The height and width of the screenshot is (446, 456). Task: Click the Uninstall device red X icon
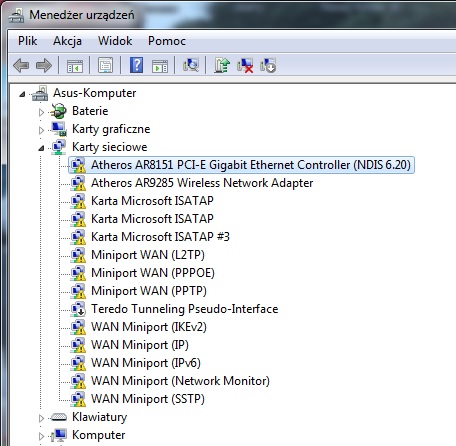pyautogui.click(x=245, y=65)
